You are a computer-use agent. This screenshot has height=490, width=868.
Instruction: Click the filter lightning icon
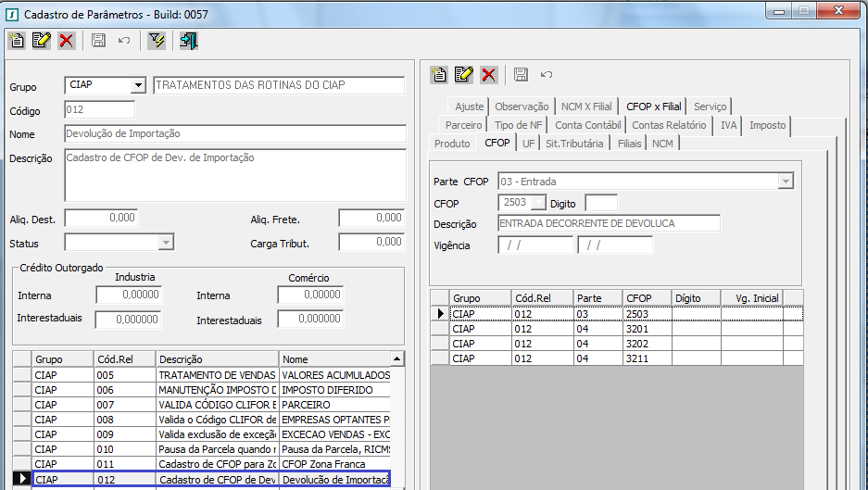157,40
